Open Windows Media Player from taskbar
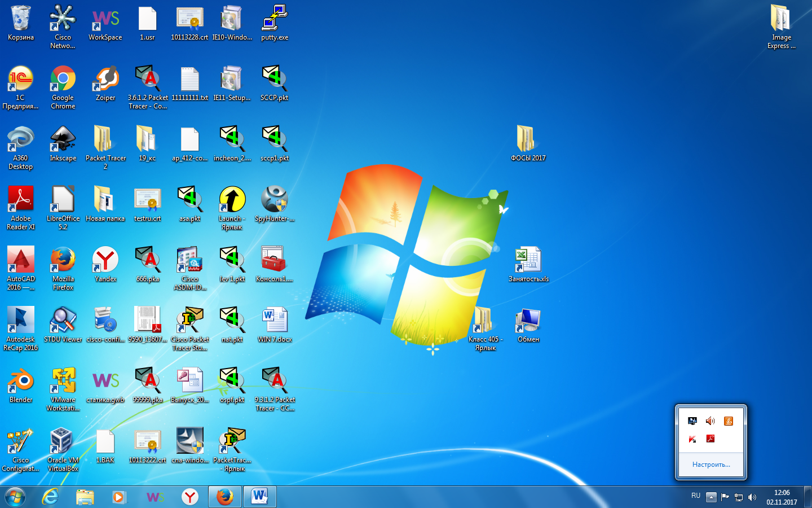The width and height of the screenshot is (812, 508). [119, 497]
